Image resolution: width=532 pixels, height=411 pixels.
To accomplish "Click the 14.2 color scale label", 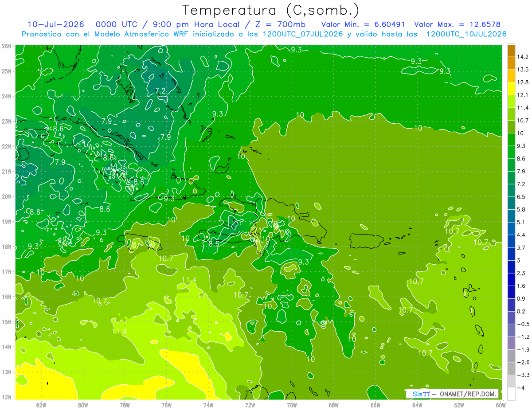I will coord(524,56).
